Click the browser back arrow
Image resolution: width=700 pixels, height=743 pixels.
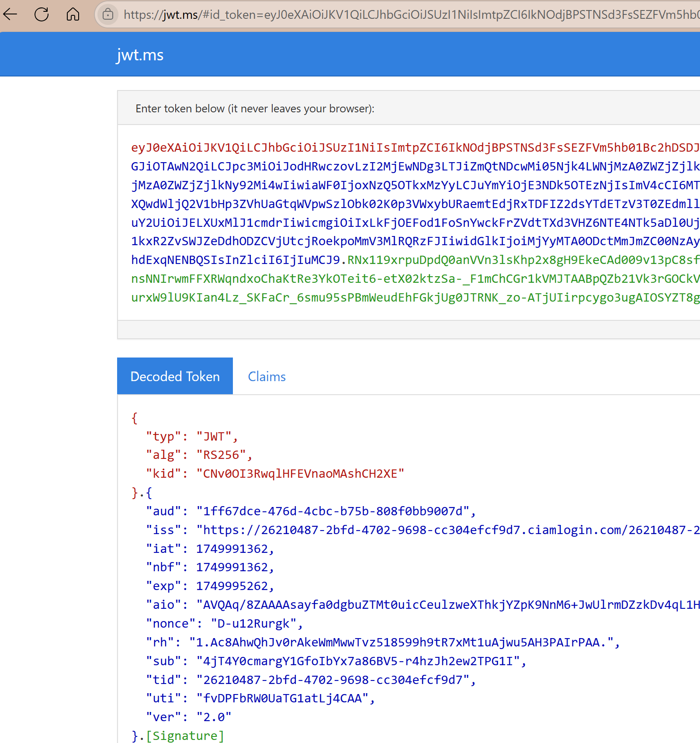(10, 14)
